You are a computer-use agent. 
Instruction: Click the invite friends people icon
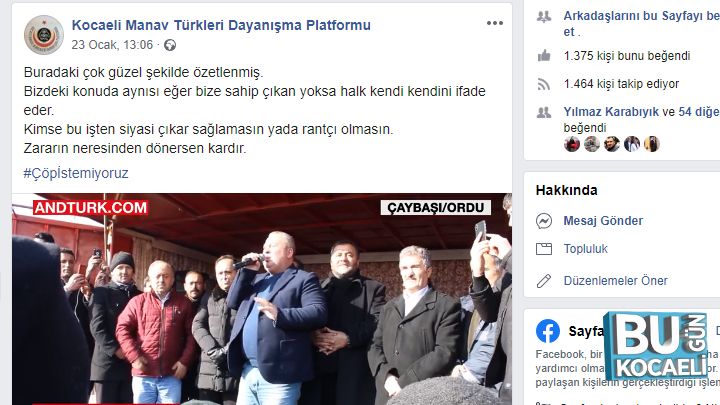click(x=544, y=17)
